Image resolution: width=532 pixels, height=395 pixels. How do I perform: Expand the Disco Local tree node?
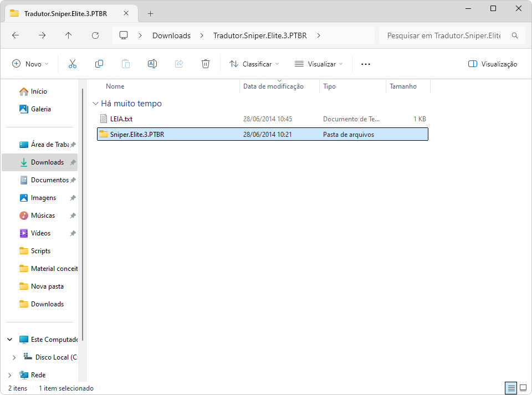click(14, 357)
